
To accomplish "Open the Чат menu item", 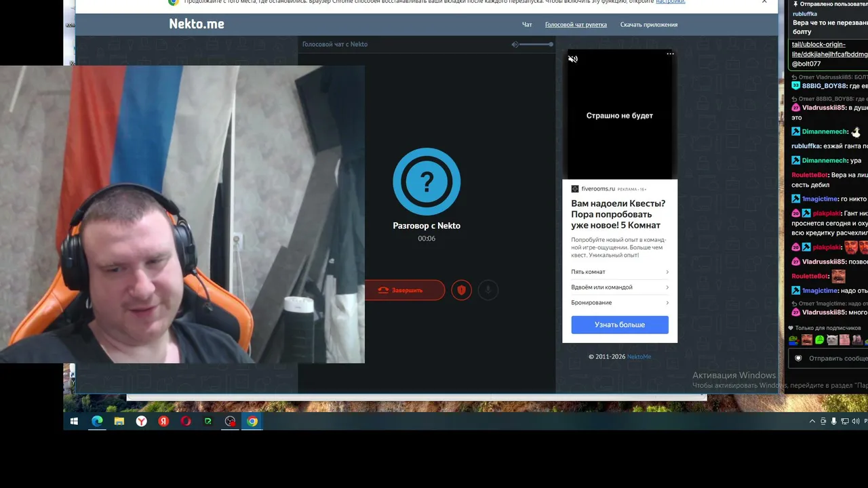I will [x=527, y=25].
